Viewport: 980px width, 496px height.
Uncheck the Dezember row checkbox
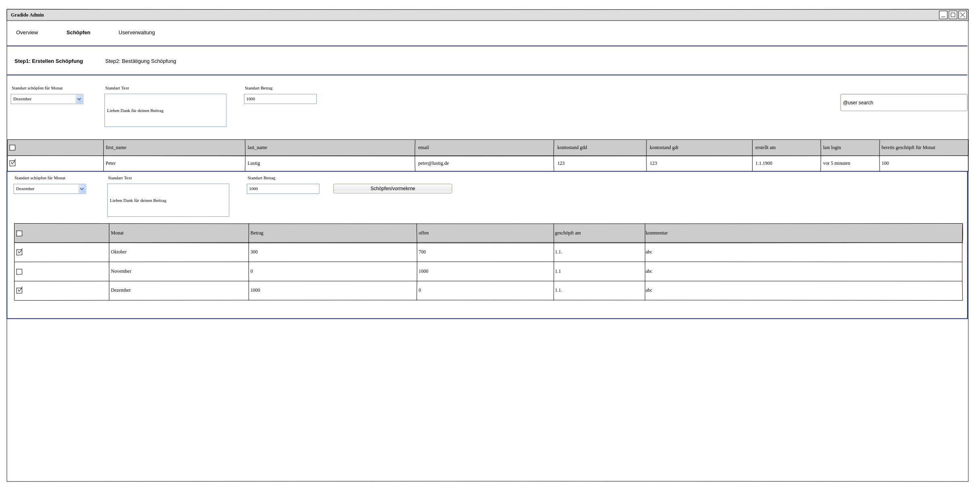(19, 291)
